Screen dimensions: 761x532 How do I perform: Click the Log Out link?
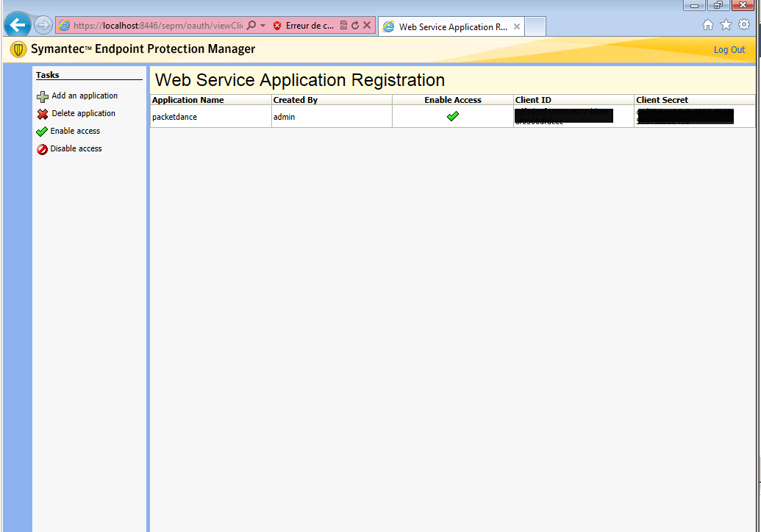(x=729, y=50)
